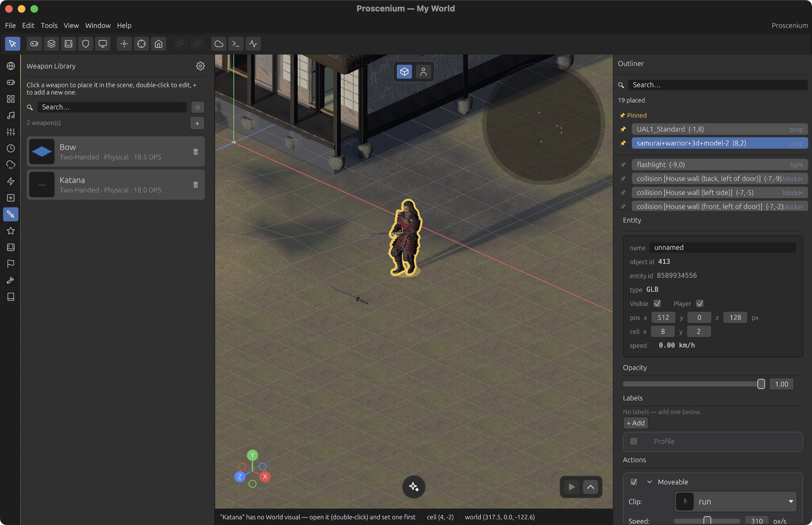Uncheck the Visible checkbox
The height and width of the screenshot is (525, 812).
tap(657, 303)
